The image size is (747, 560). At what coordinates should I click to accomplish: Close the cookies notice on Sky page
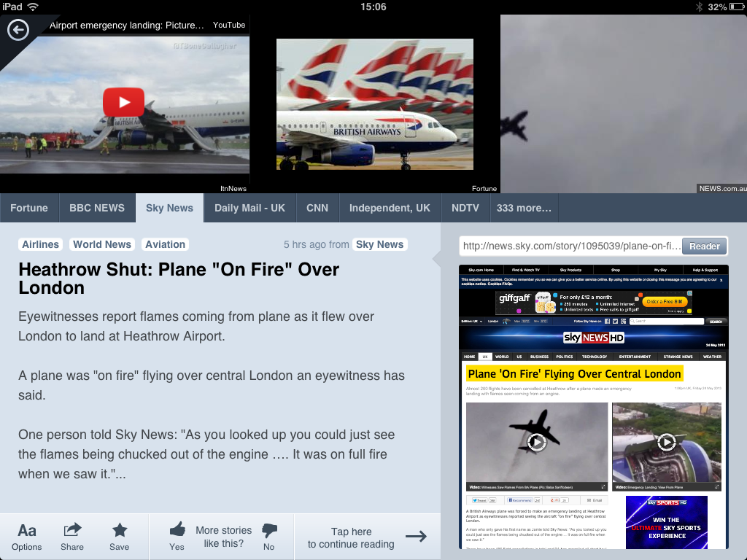[721, 281]
